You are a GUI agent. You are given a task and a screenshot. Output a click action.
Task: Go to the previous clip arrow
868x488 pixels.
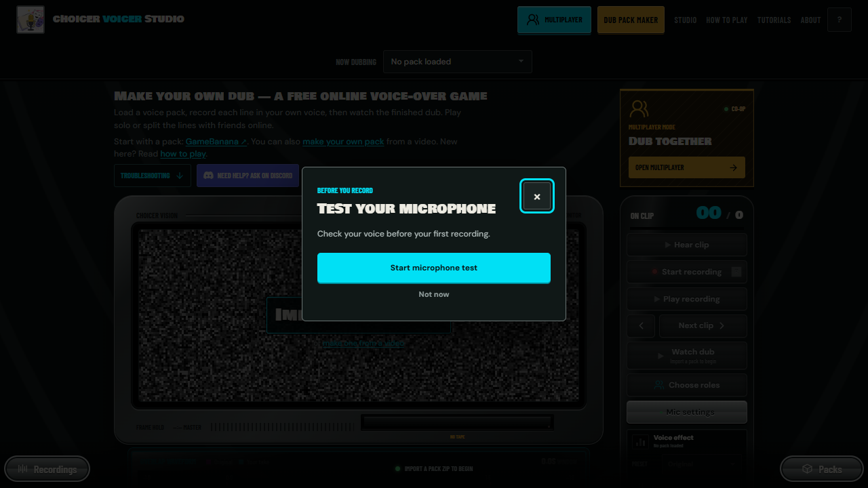tap(641, 326)
